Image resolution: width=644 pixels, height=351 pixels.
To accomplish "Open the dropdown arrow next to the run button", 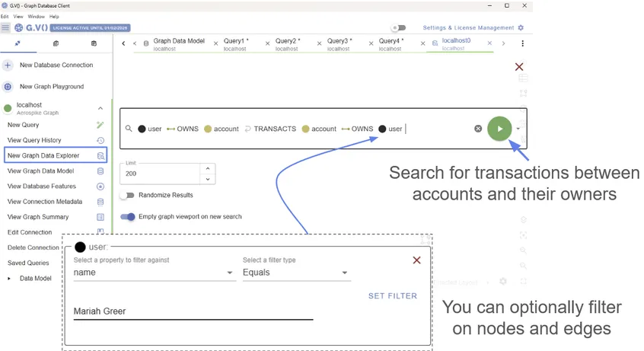I will click(x=518, y=129).
